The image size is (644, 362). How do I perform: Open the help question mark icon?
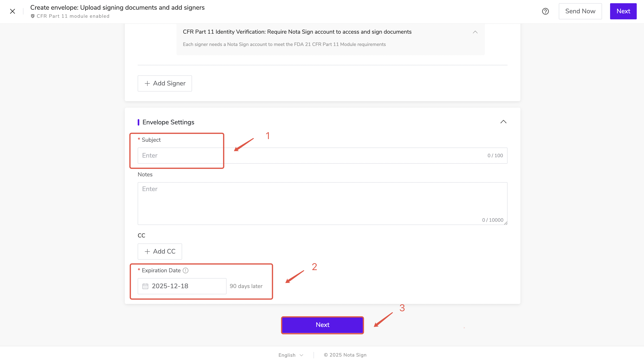pyautogui.click(x=545, y=11)
